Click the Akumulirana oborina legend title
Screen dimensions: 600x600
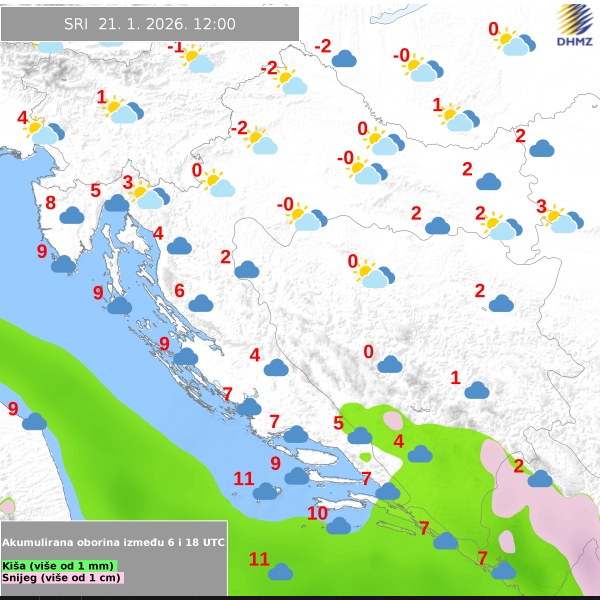tap(113, 541)
